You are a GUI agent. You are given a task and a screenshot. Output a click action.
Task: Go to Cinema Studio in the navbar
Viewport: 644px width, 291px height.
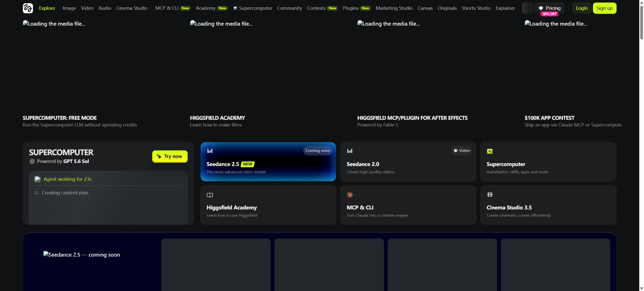tap(132, 8)
